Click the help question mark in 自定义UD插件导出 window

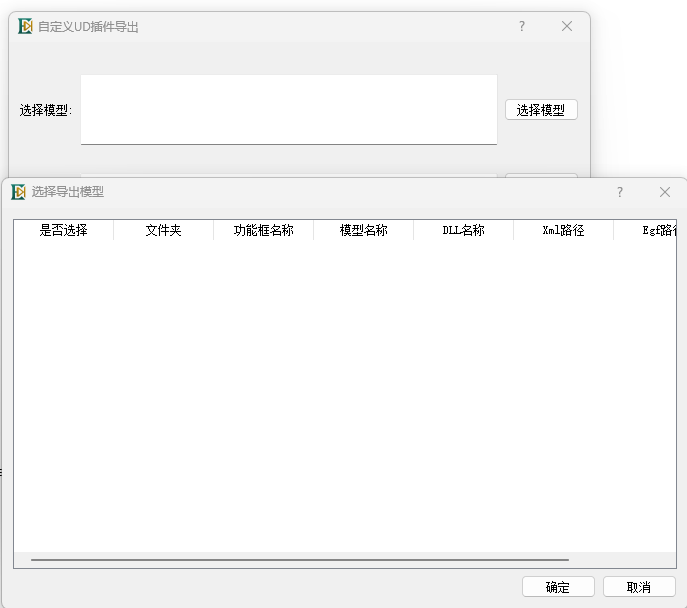point(521,27)
